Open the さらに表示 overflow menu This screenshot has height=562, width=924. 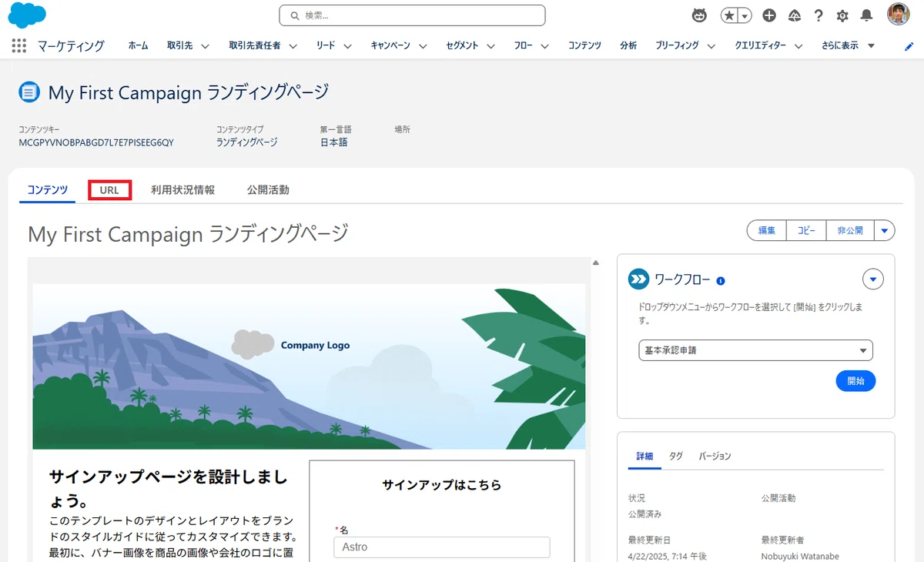pos(848,45)
